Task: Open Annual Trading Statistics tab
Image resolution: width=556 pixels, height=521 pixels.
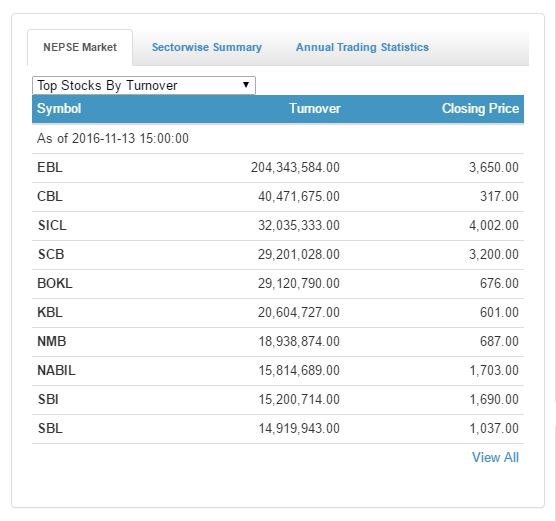Action: 362,47
